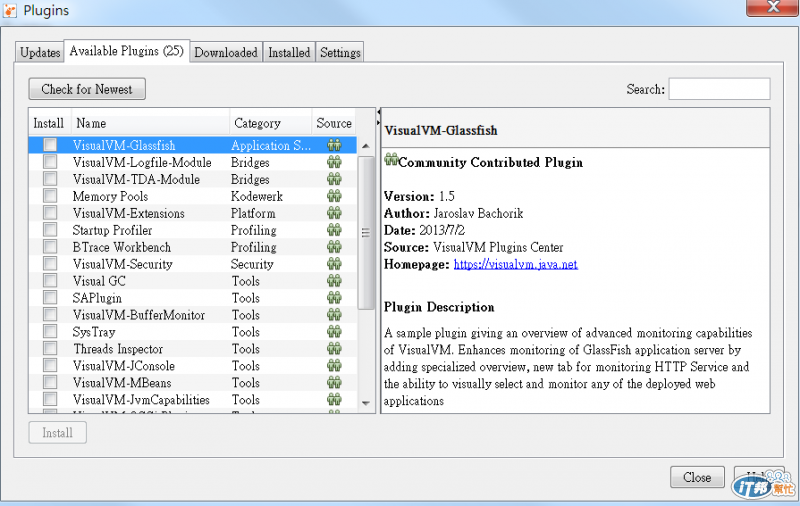800x506 pixels.
Task: Select the Available Plugins (25) tab
Action: click(x=127, y=51)
